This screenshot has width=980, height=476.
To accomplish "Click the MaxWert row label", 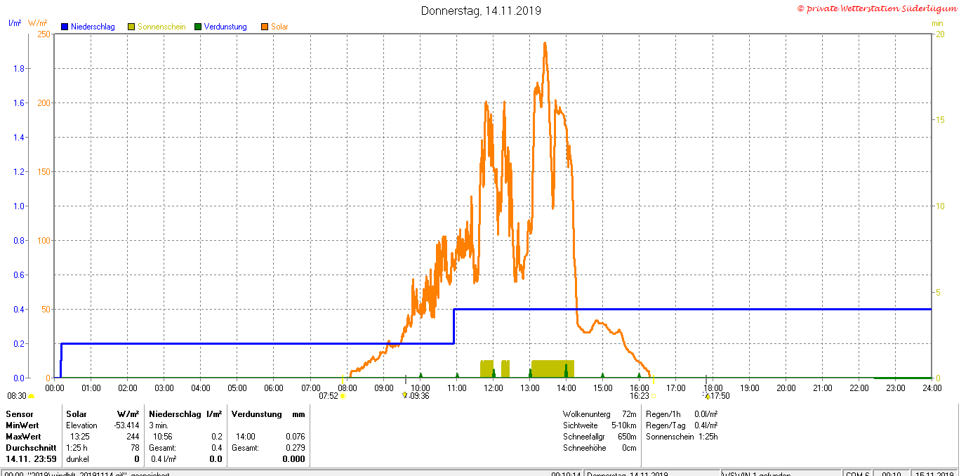I will (x=23, y=437).
